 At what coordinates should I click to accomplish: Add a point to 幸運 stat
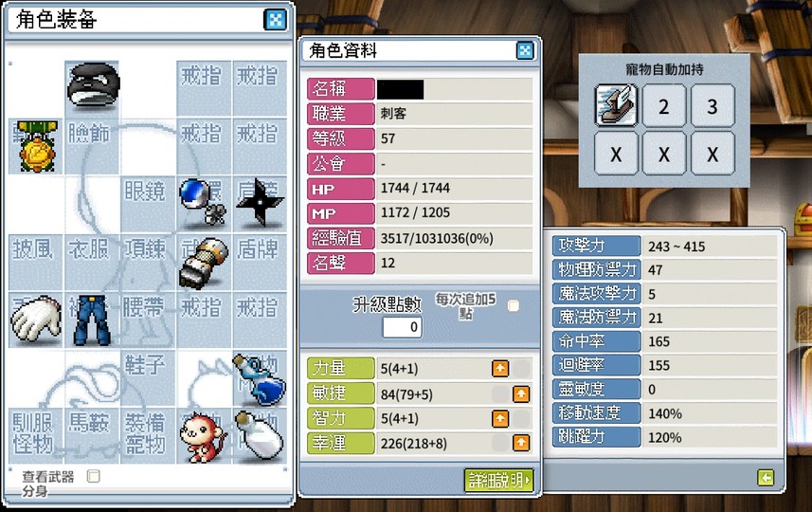[521, 443]
